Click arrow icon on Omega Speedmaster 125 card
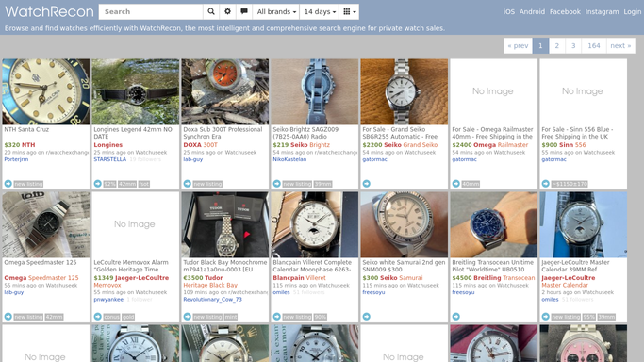Screen dimensions: 644x362 click(x=8, y=317)
